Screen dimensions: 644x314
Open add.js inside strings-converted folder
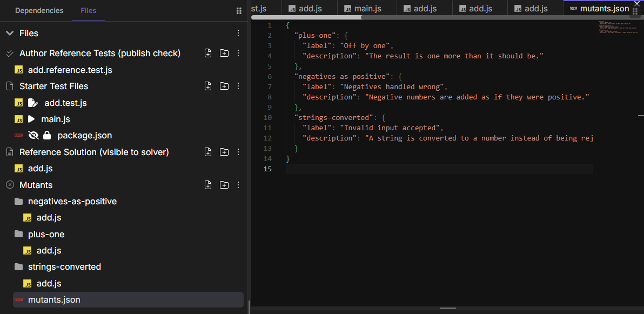tap(49, 284)
